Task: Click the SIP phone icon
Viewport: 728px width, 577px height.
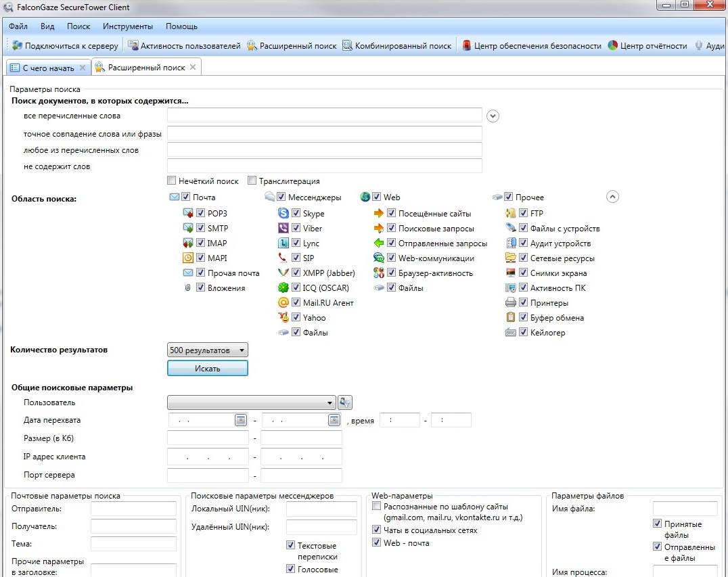Action: coord(283,258)
